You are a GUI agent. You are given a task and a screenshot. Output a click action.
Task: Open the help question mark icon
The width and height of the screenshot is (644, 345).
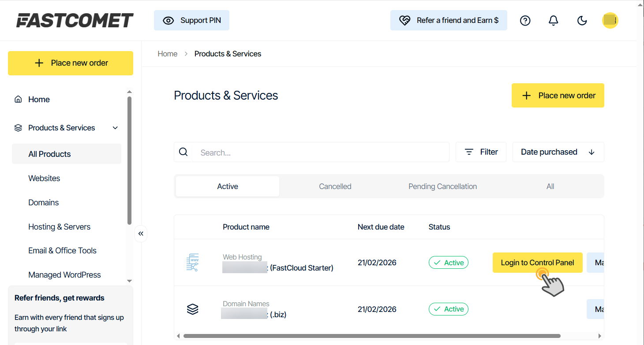[x=525, y=20]
